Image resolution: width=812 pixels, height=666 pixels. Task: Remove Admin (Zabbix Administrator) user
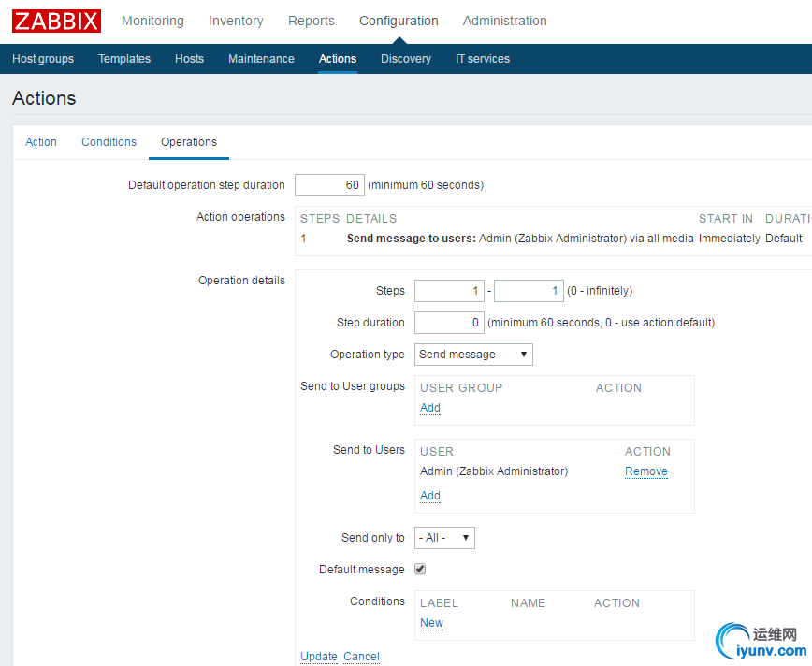[645, 471]
